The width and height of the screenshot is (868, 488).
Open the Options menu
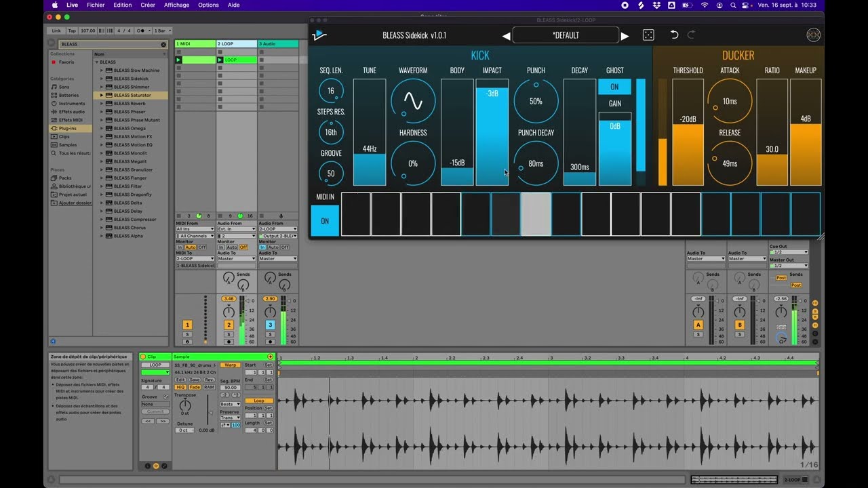click(x=208, y=5)
